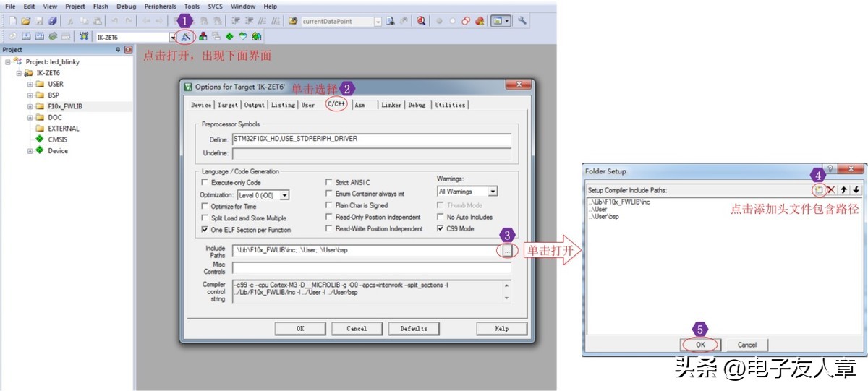Move path up arrow in Folder Setup
This screenshot has height=391, width=868.
point(843,189)
